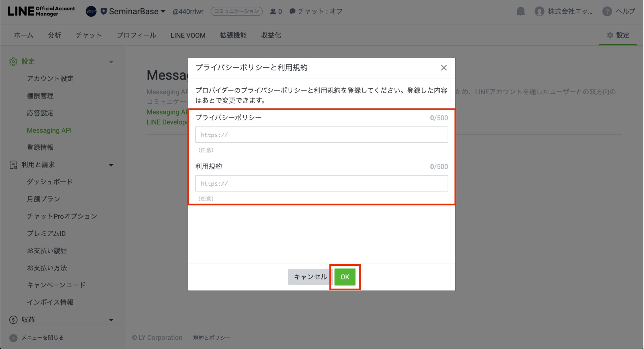Open the 規約とポリシー footer link
The image size is (644, 349).
coord(212,338)
